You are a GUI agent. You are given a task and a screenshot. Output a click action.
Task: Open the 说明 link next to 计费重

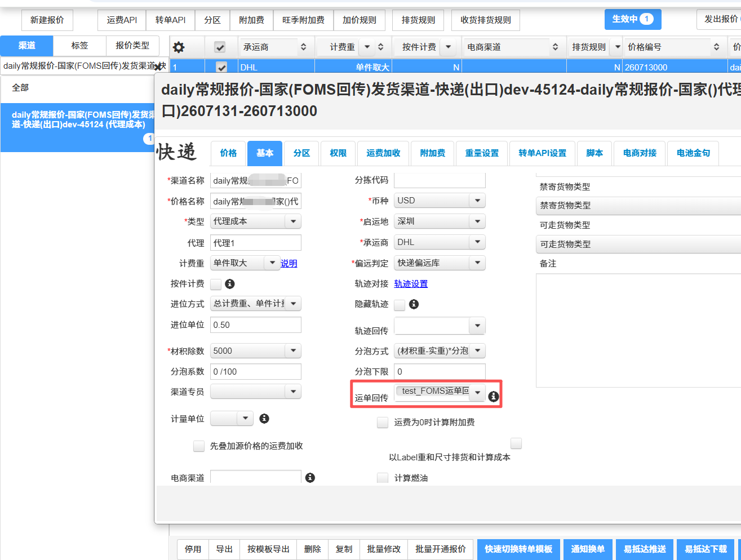pos(289,264)
